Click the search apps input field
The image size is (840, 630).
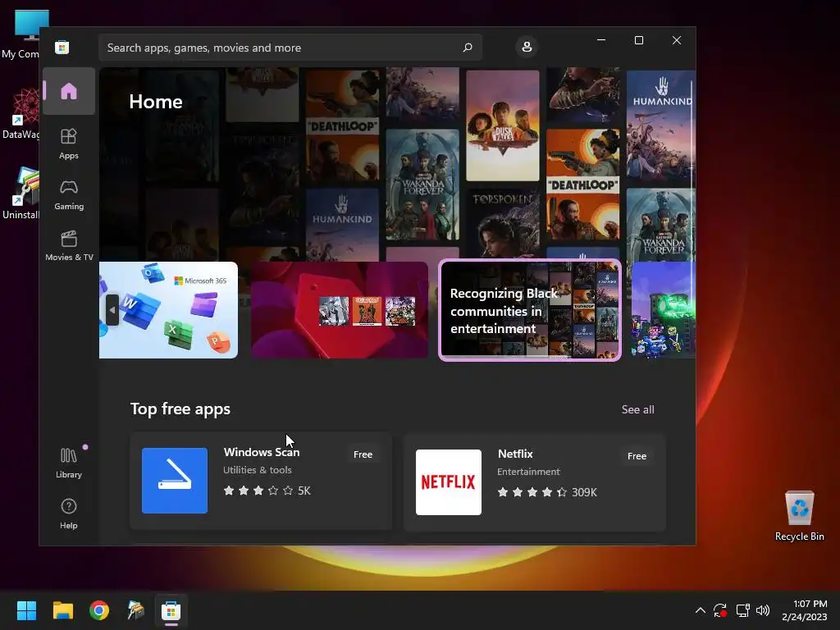[x=290, y=48]
